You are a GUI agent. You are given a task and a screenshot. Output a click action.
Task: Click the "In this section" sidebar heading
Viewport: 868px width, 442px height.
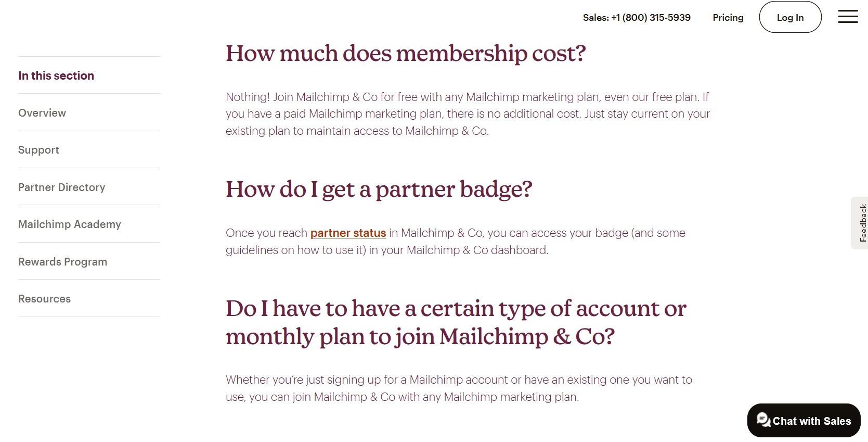coord(56,76)
